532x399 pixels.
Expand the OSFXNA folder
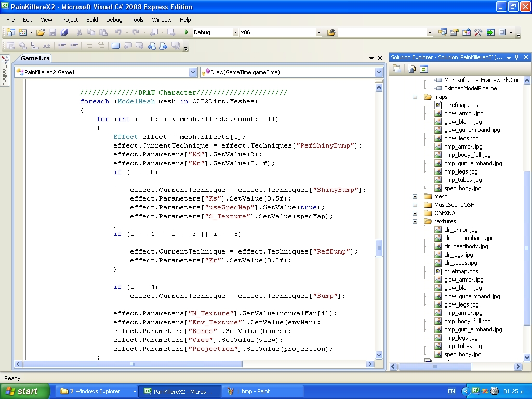click(415, 213)
